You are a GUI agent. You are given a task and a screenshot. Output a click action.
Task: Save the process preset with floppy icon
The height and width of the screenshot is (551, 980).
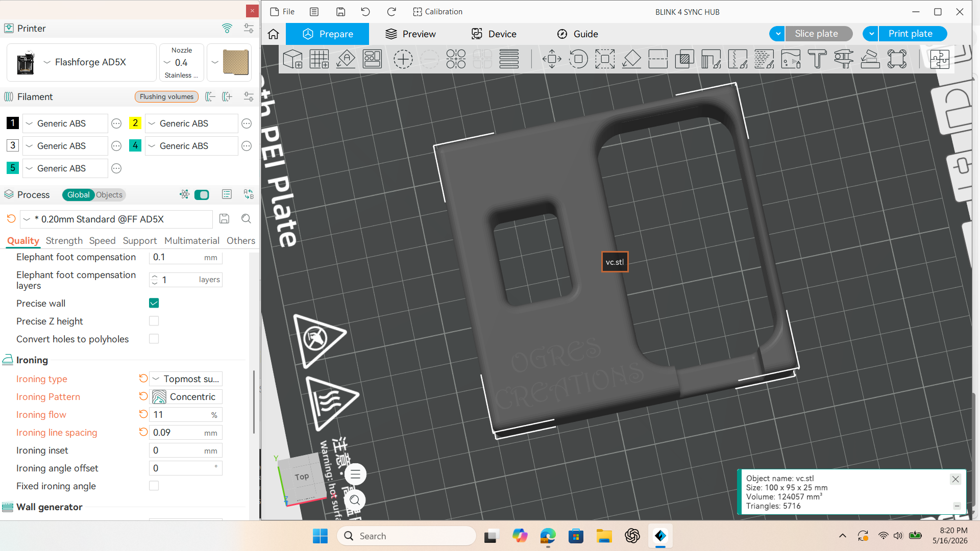224,219
